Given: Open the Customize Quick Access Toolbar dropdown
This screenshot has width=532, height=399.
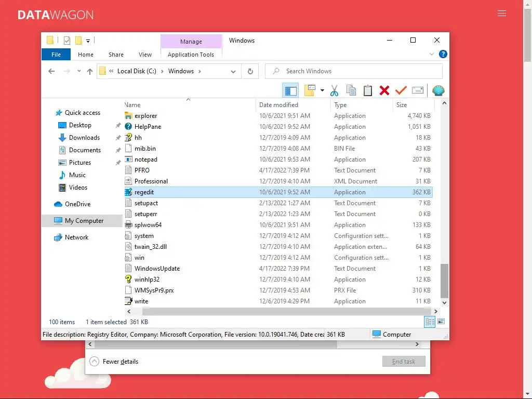Looking at the screenshot, I should pos(88,41).
